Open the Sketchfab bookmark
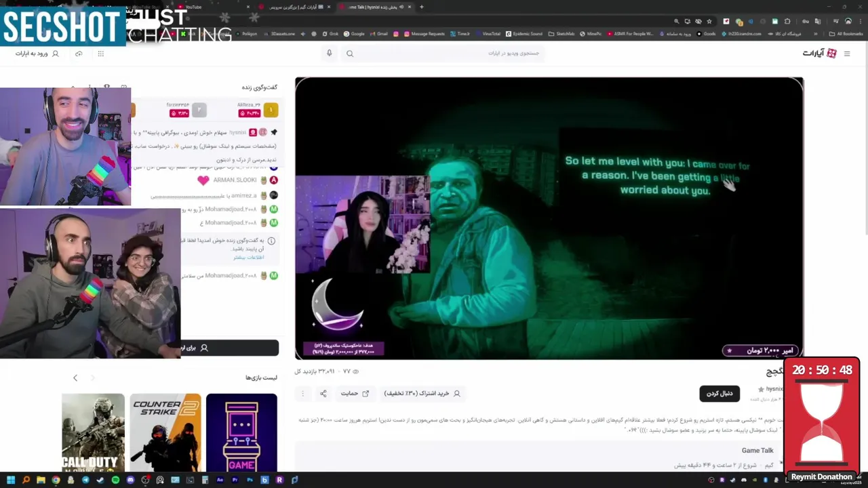The image size is (868, 488). [561, 34]
